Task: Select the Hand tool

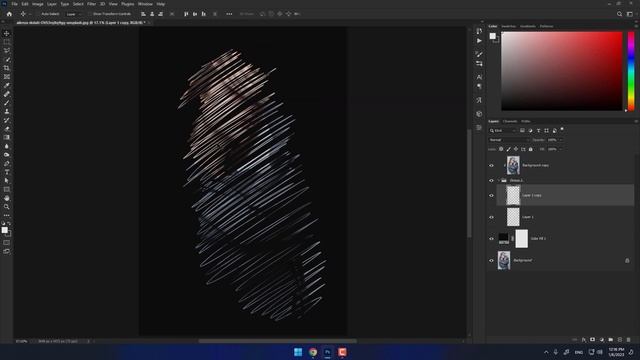Action: [7, 198]
